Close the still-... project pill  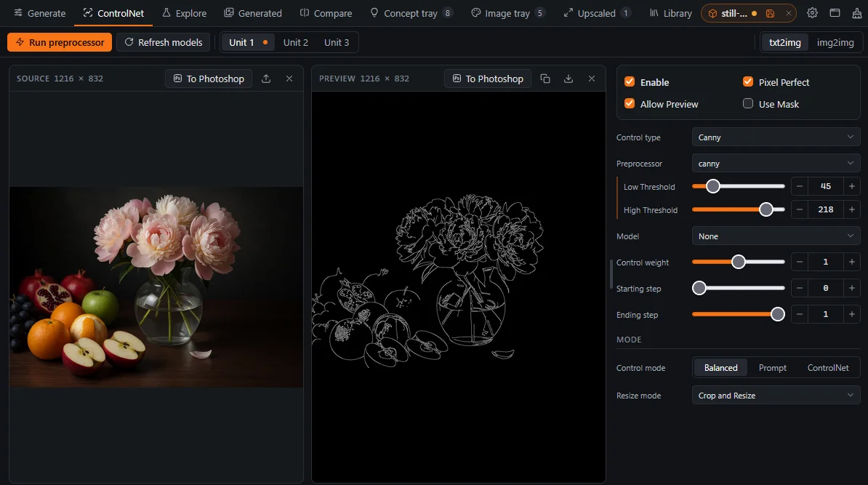788,13
